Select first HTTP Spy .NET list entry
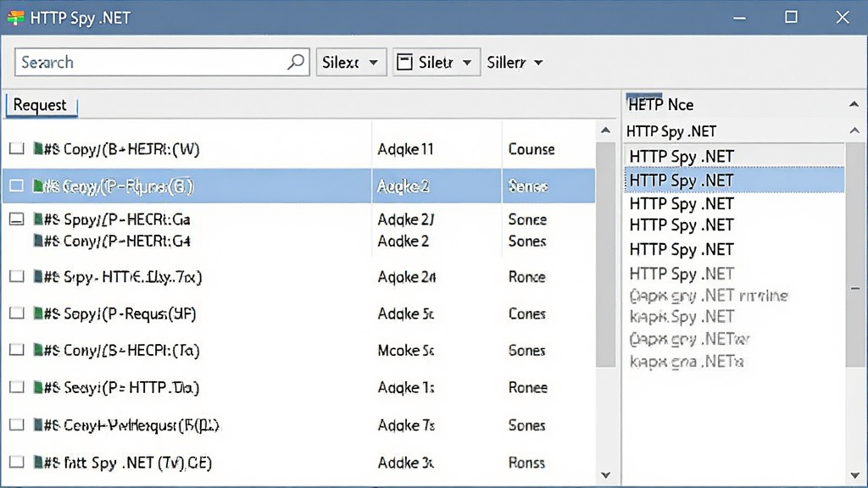This screenshot has width=868, height=488. (734, 156)
